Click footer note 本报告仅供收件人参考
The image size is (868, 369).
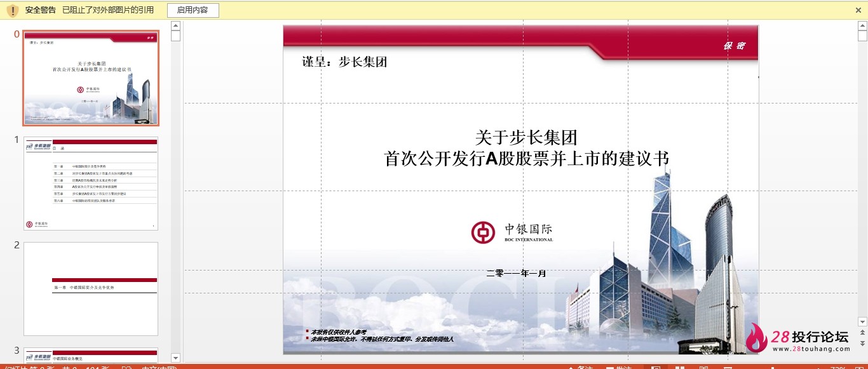[338, 332]
